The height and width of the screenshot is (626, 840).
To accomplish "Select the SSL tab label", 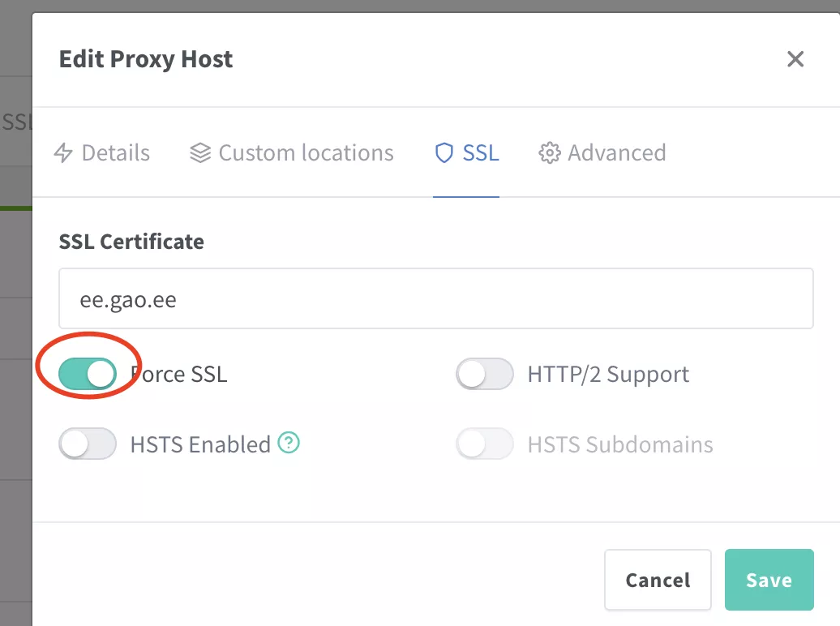I will point(481,153).
